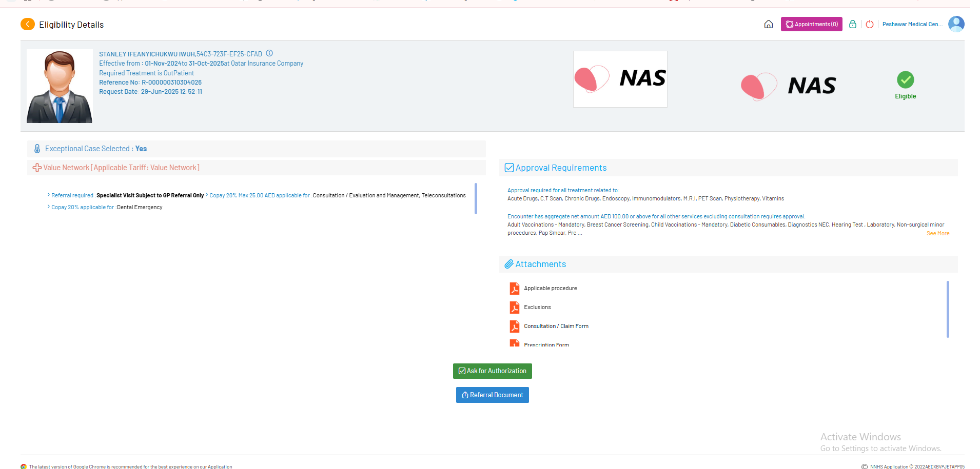Open Peshawar Medical Cen... account menu

[x=912, y=24]
